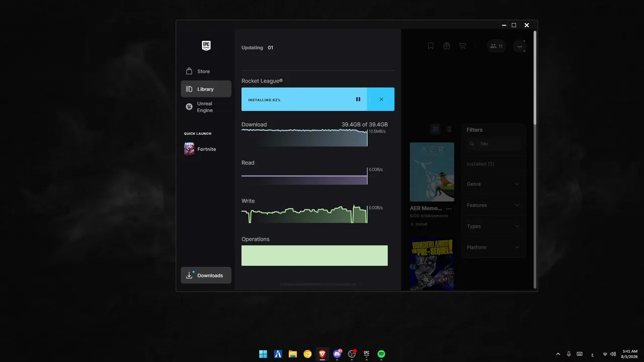
Task: Launch Fortnite from Quick Launch
Action: [206, 149]
